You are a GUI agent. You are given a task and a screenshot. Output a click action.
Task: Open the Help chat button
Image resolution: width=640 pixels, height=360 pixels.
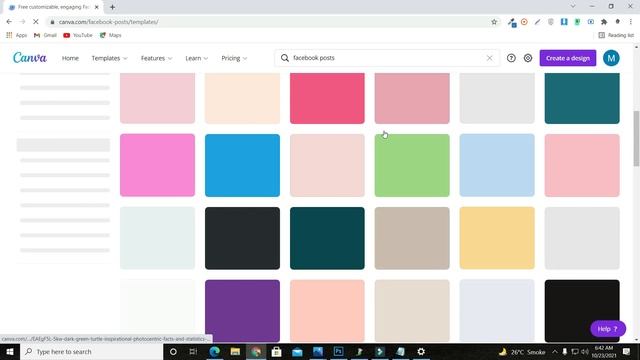607,329
